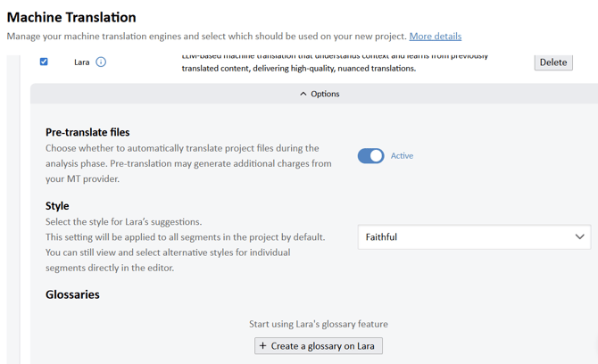
Task: Open the Style dropdown showing Faithful
Action: 474,237
